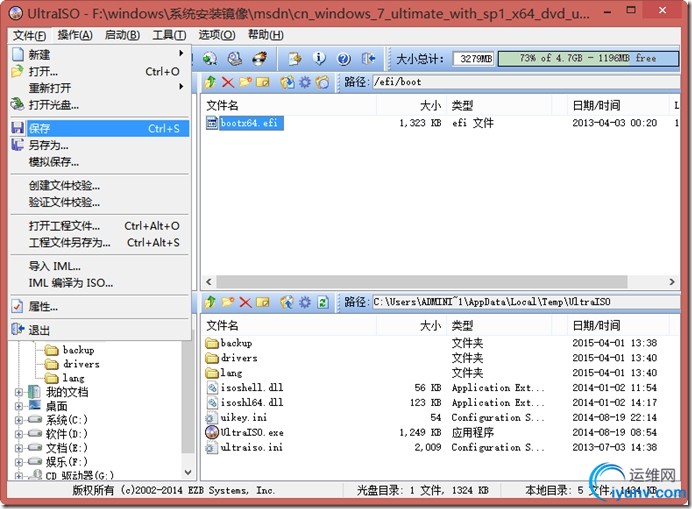Choose 退出 from the File menu
Screen dimensions: 692x509
[100, 330]
